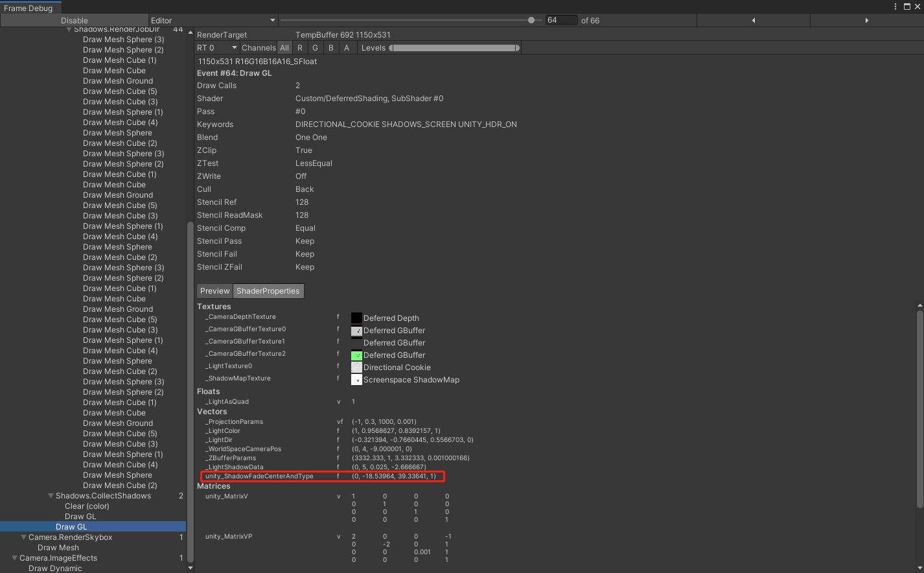The image size is (924, 573).
Task: Select Draw Mesh under Camera.RenderSkybox
Action: pos(58,548)
